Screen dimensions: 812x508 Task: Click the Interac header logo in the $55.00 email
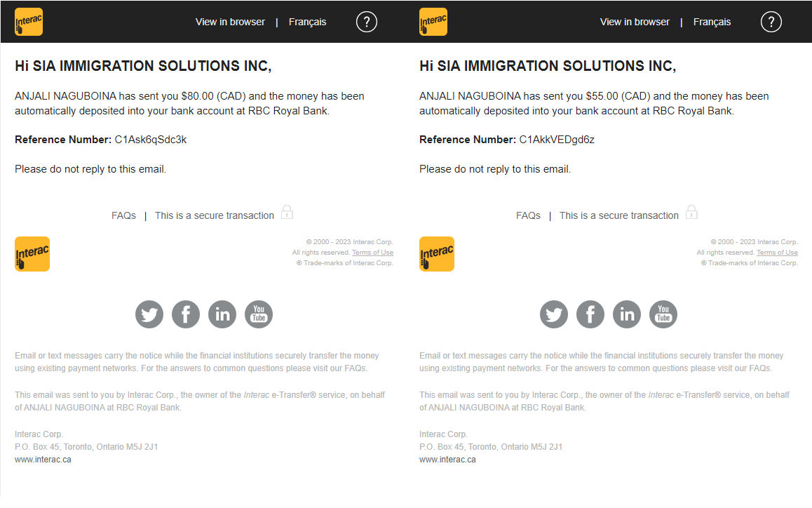pyautogui.click(x=433, y=22)
